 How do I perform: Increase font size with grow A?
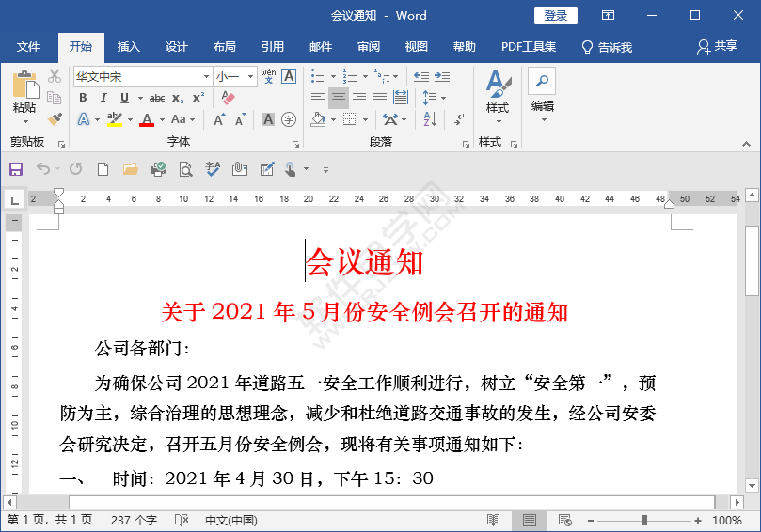tap(219, 119)
